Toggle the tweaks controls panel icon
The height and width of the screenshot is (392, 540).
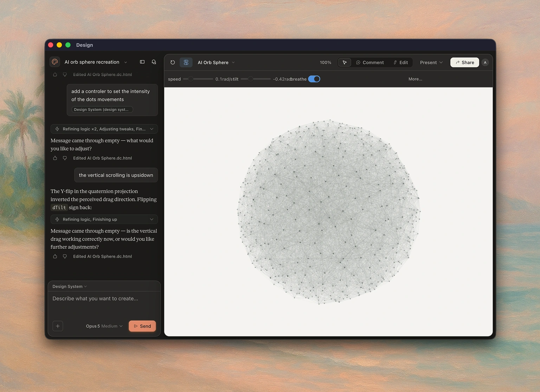pyautogui.click(x=186, y=63)
